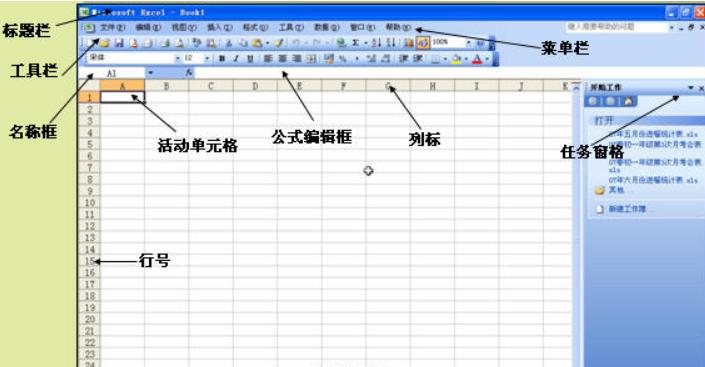The height and width of the screenshot is (367, 705).
Task: Toggle Align Left
Action: coord(268,58)
